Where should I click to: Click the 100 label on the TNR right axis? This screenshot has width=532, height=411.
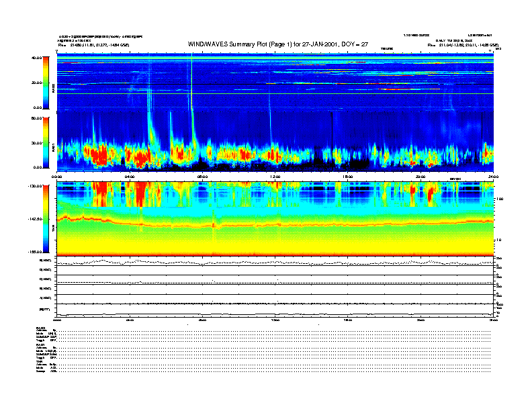coord(500,199)
